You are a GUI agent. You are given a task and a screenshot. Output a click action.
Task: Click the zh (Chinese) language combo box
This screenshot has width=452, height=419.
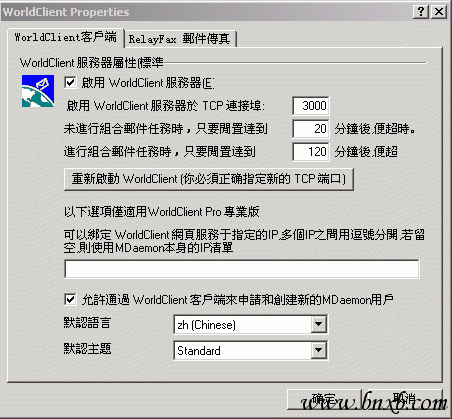point(250,324)
